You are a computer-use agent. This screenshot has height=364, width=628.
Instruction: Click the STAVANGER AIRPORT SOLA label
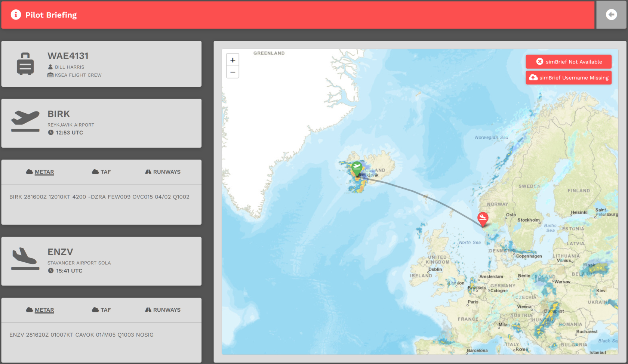[79, 263]
